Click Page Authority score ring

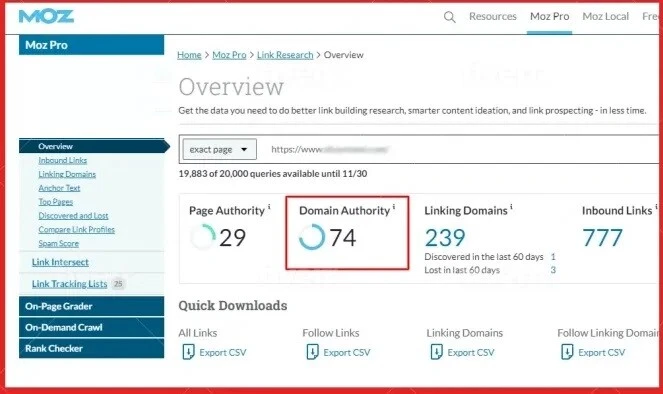click(x=203, y=237)
